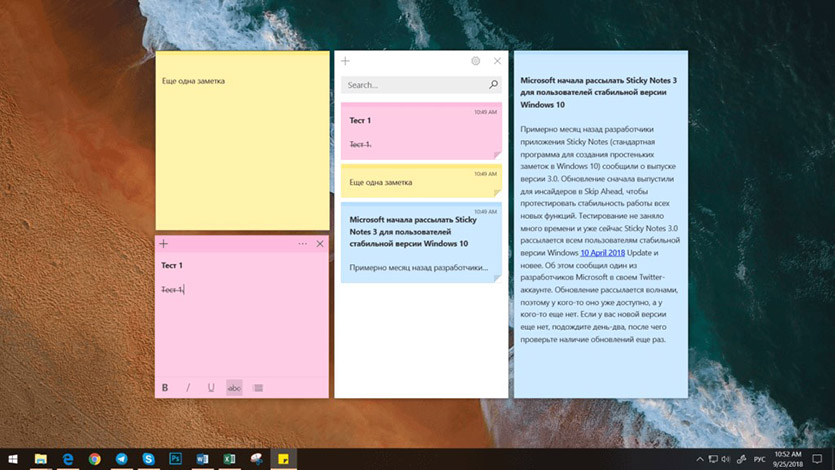Expand the hidden system tray icons
This screenshot has width=835, height=470.
(x=698, y=458)
